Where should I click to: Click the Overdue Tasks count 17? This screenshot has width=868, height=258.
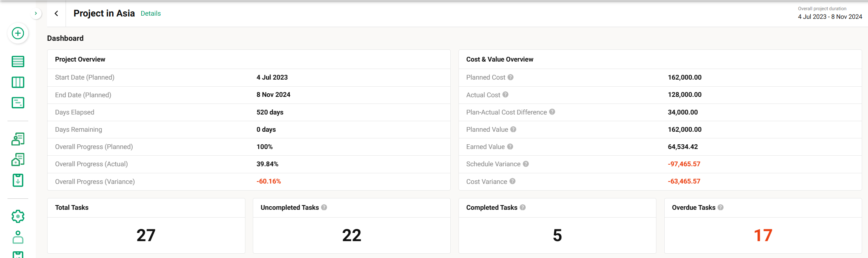763,235
